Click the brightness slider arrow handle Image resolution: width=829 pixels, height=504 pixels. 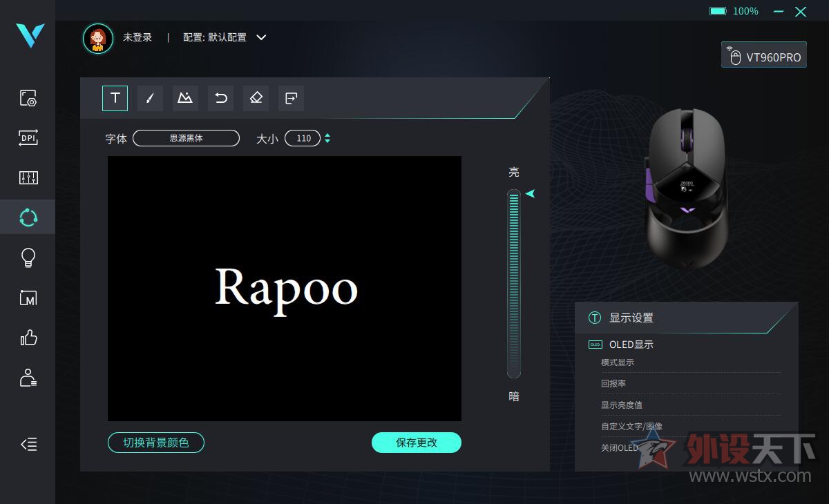530,194
